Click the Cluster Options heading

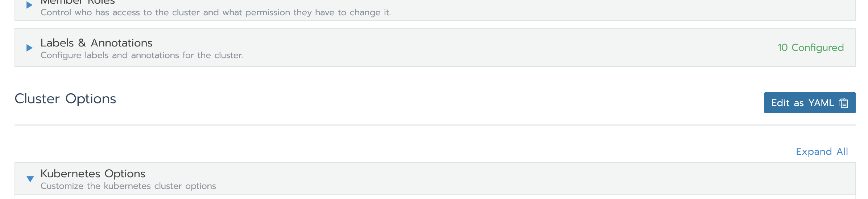click(x=65, y=99)
